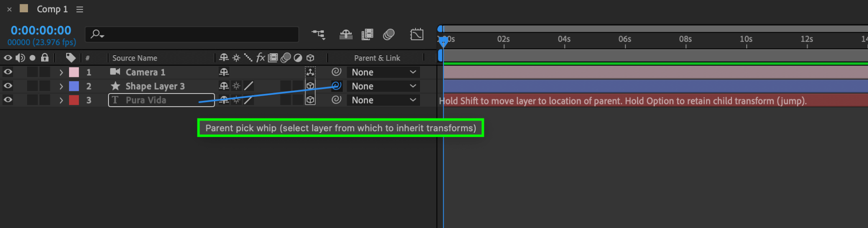Enable motion blur for the composition
This screenshot has width=868, height=228.
click(x=389, y=34)
